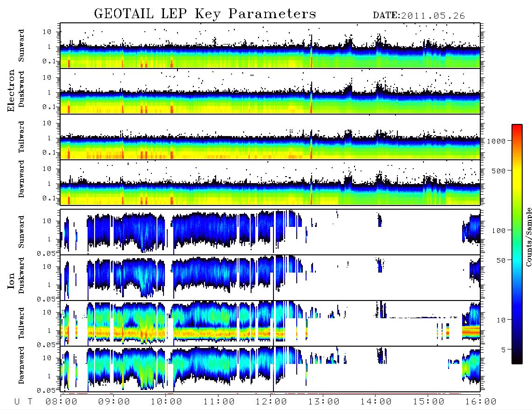
Task: Click the '100' color scale value
Action: pyautogui.click(x=499, y=231)
